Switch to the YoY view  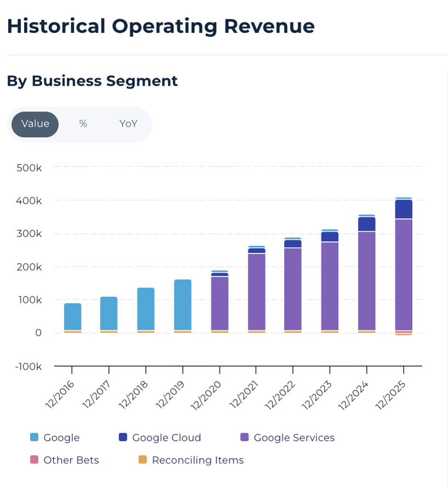click(x=128, y=124)
